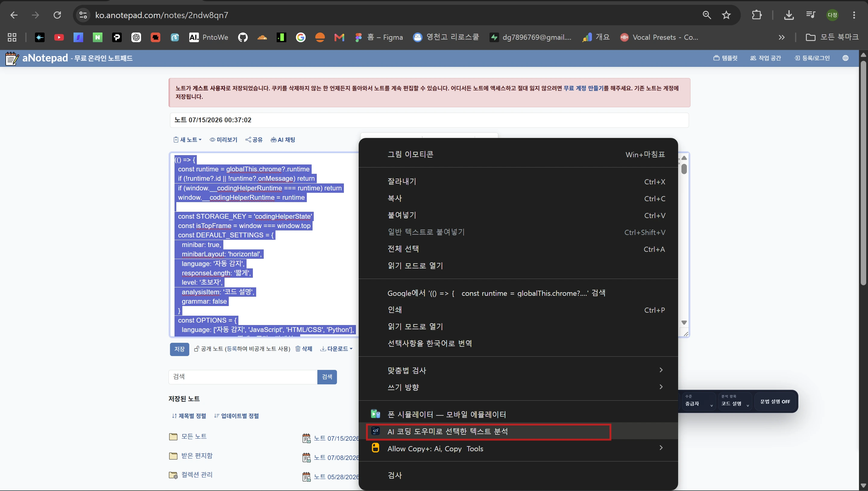The width and height of the screenshot is (868, 491).
Task: Open 등록/로그인 in the header
Action: pyautogui.click(x=812, y=58)
